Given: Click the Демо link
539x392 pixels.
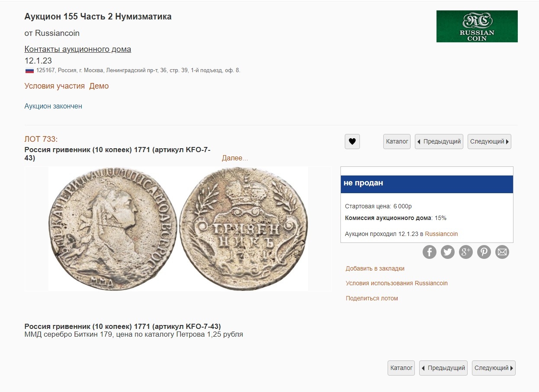Looking at the screenshot, I should coord(99,86).
